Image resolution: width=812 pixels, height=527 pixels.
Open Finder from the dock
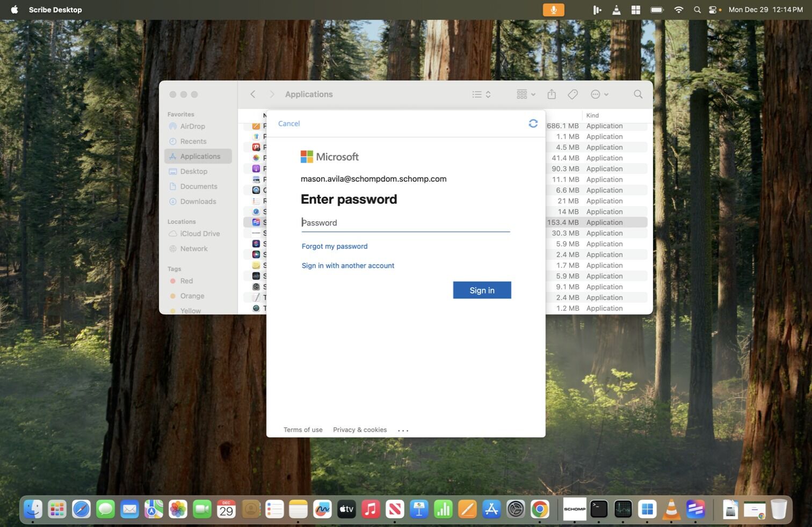(33, 509)
